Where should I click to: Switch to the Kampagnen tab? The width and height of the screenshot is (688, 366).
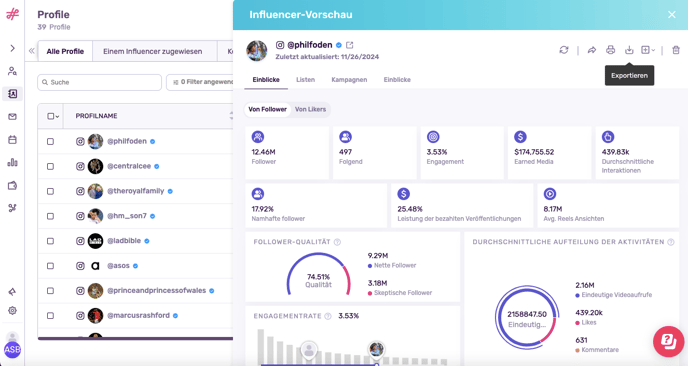click(x=349, y=79)
